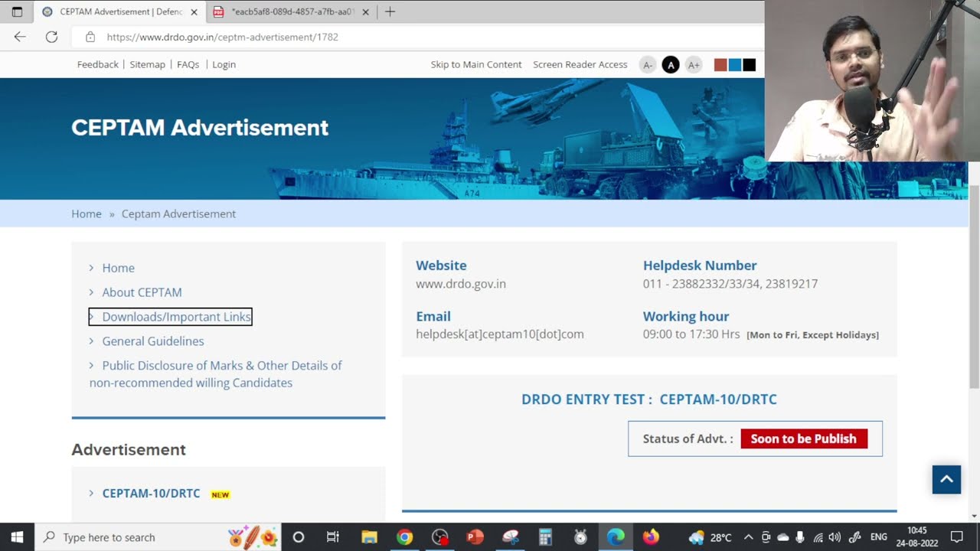980x551 pixels.
Task: Decrease font size with A- button
Action: [x=648, y=65]
